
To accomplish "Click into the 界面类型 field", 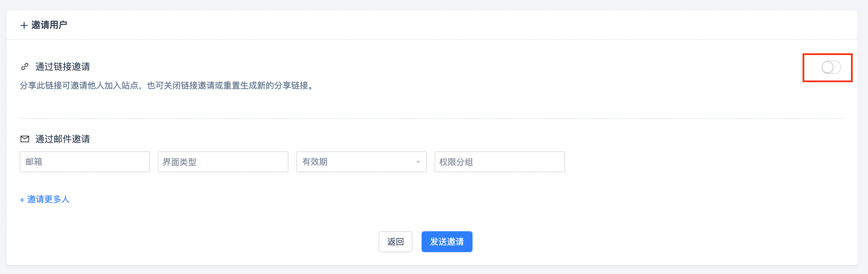I will tap(223, 162).
